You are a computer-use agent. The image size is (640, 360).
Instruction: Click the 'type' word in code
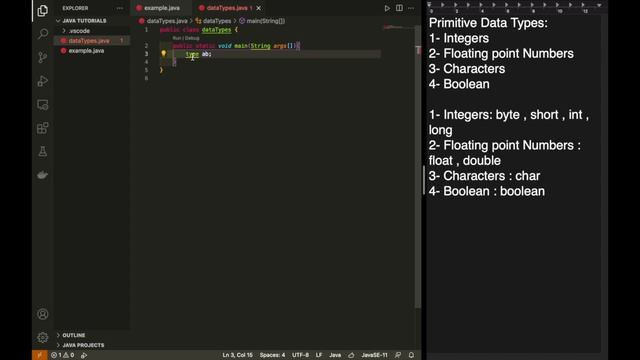pos(192,54)
